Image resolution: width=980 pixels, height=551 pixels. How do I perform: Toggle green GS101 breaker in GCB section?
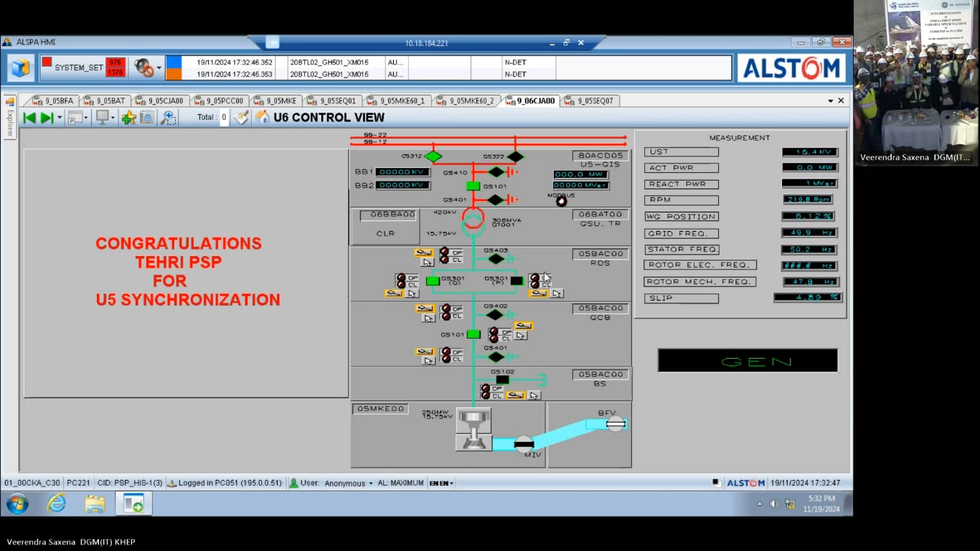(473, 334)
